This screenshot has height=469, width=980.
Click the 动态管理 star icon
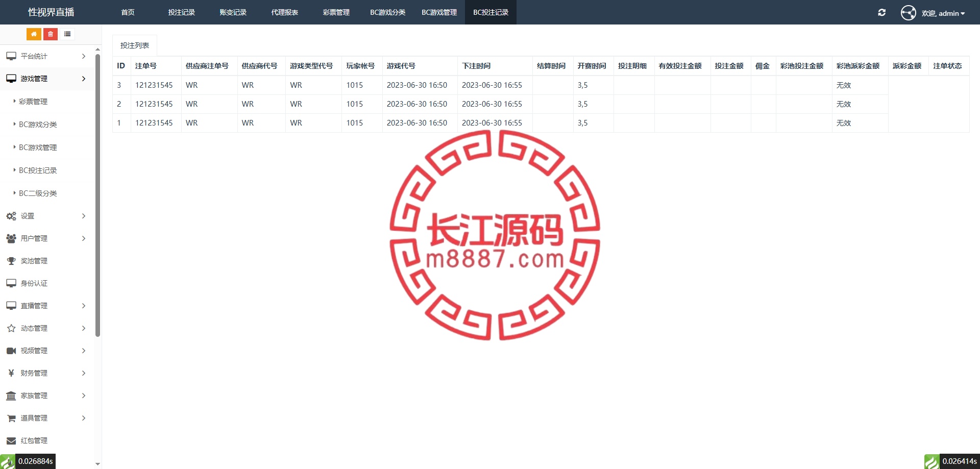click(x=11, y=328)
